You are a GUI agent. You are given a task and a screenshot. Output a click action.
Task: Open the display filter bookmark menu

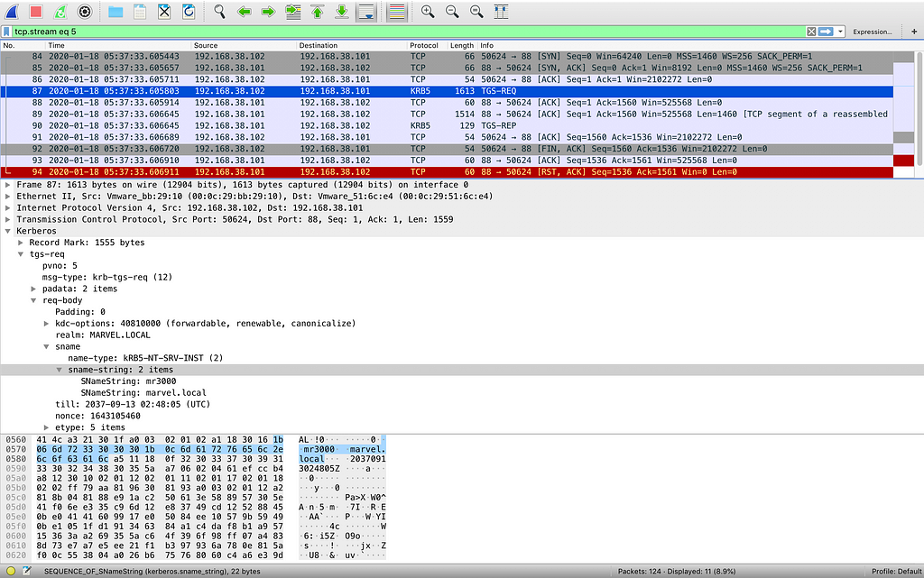pos(6,32)
